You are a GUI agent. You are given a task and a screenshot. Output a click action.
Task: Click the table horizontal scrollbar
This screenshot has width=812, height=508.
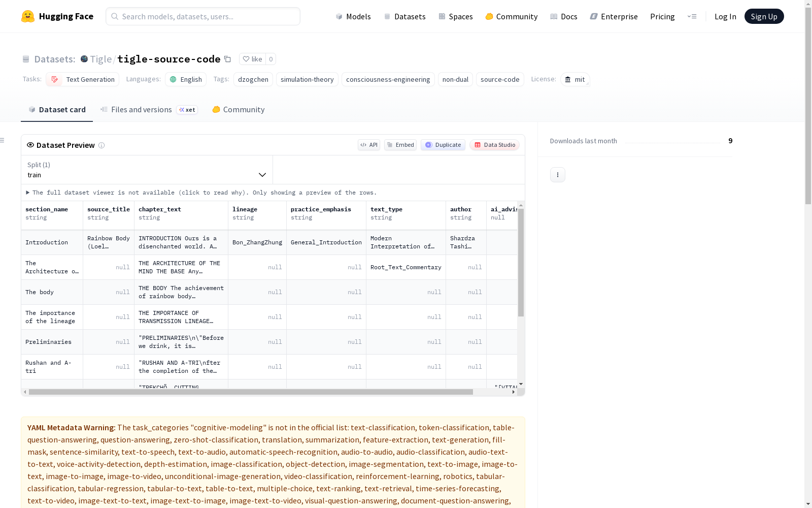(251, 392)
